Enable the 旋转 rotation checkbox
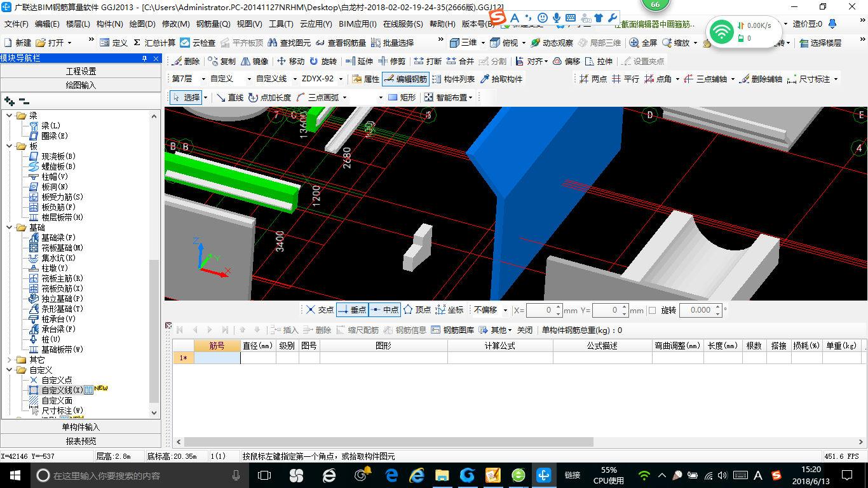The width and height of the screenshot is (868, 488). (652, 310)
